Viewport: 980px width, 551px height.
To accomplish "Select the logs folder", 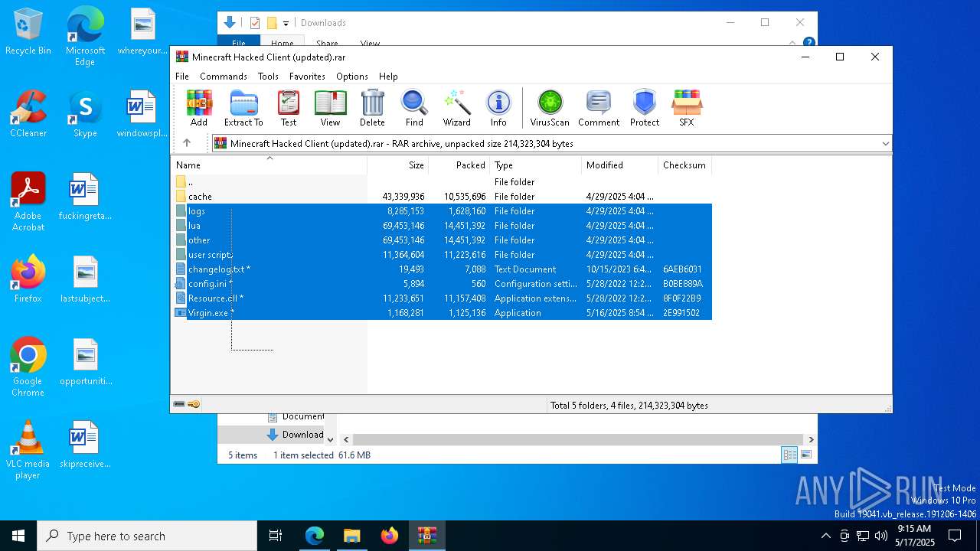I will pos(443,211).
